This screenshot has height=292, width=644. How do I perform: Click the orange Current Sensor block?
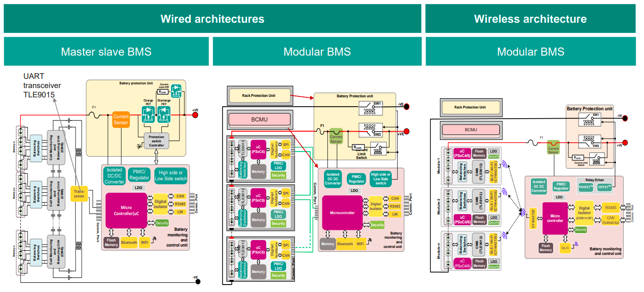tap(121, 120)
